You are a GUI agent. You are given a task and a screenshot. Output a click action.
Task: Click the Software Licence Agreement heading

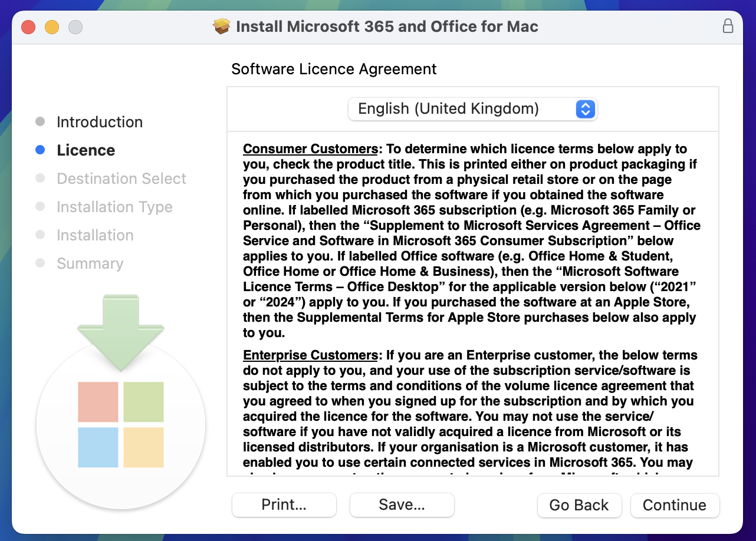[334, 69]
